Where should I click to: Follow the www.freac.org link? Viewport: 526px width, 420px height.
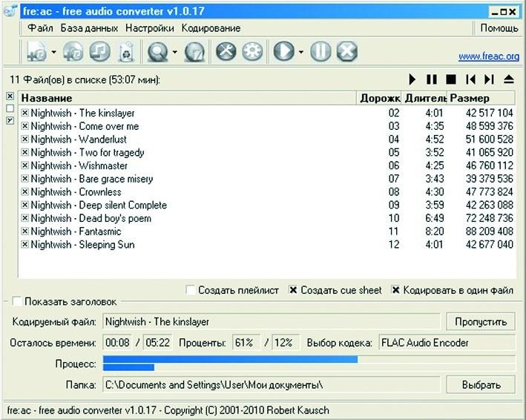(x=489, y=56)
